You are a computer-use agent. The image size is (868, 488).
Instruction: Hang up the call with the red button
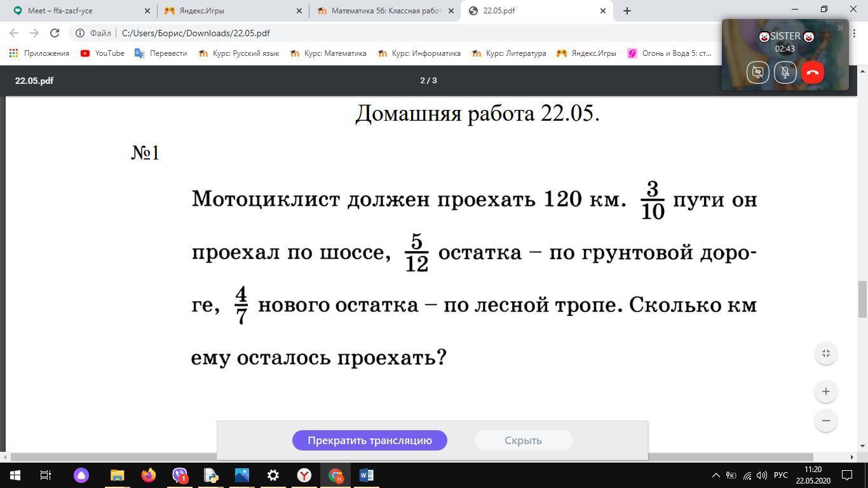[813, 72]
